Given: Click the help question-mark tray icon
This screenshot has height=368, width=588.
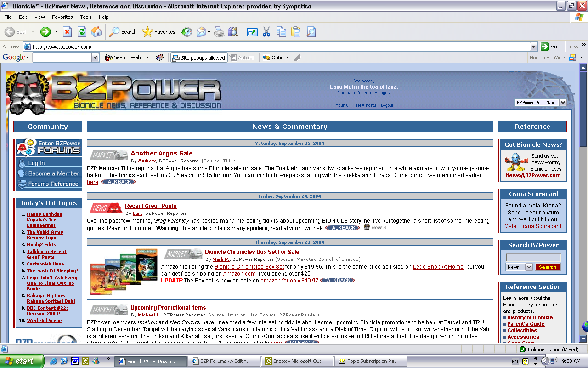Looking at the screenshot, I should click(x=525, y=362).
